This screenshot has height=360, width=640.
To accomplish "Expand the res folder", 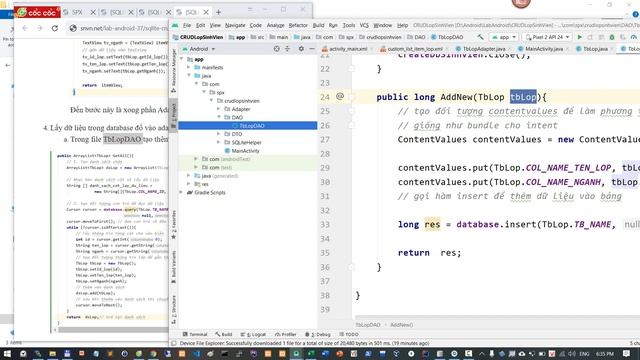I will coord(189,184).
